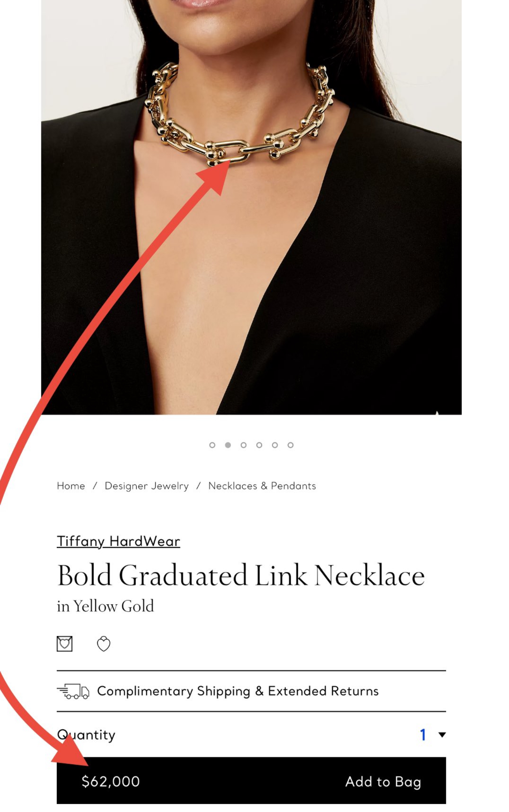The height and width of the screenshot is (812, 509).
Task: Select the first image carousel dot
Action: [212, 445]
